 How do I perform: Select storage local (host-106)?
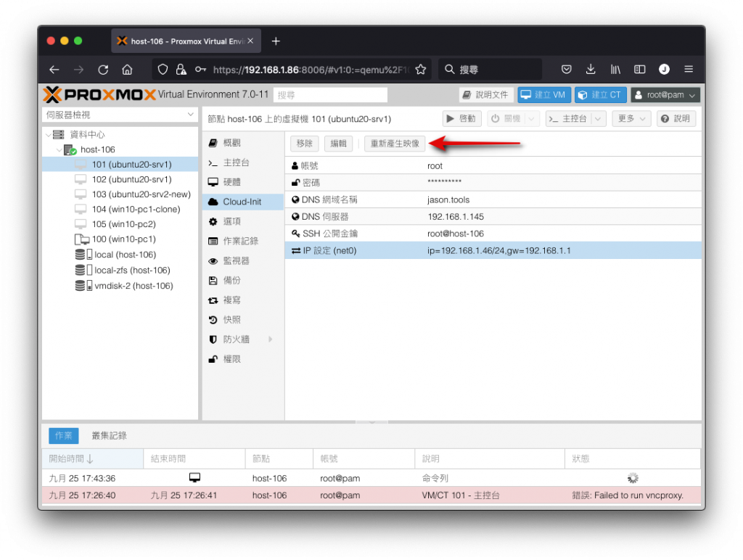[x=120, y=255]
